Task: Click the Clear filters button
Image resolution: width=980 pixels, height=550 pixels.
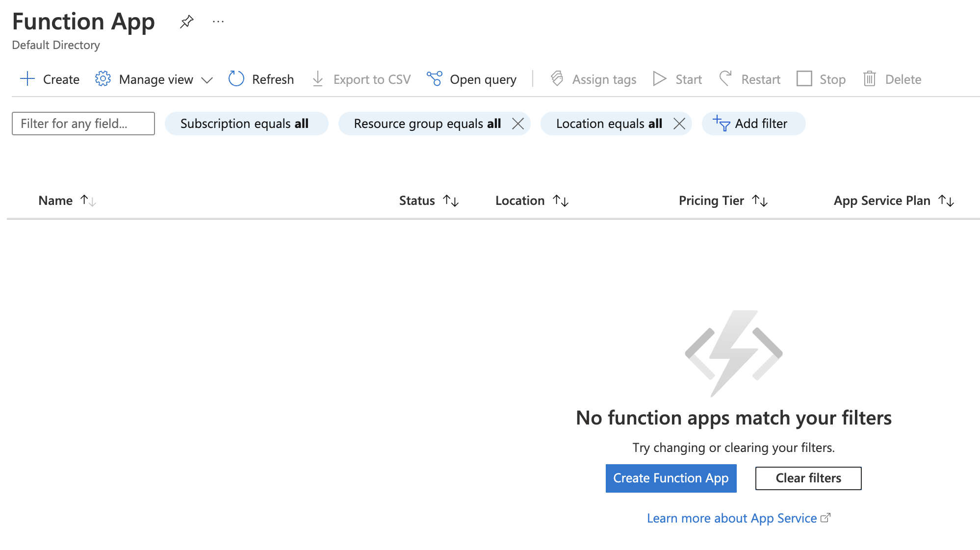Action: pos(808,478)
